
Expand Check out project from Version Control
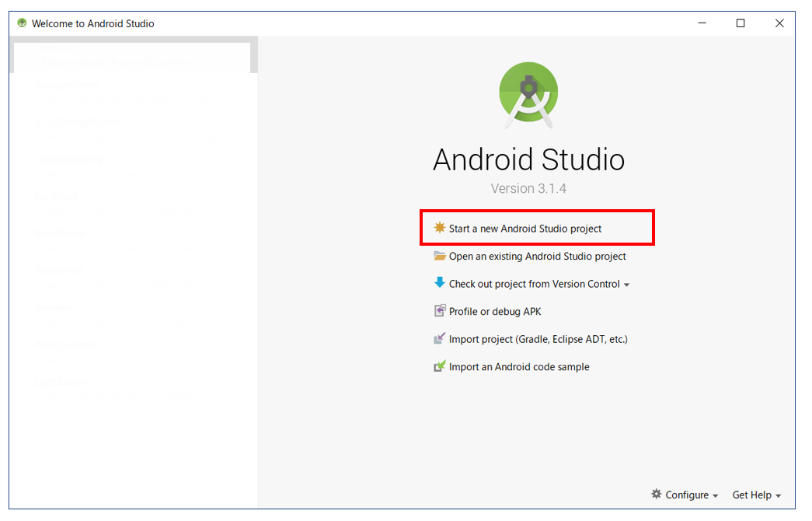coord(531,284)
